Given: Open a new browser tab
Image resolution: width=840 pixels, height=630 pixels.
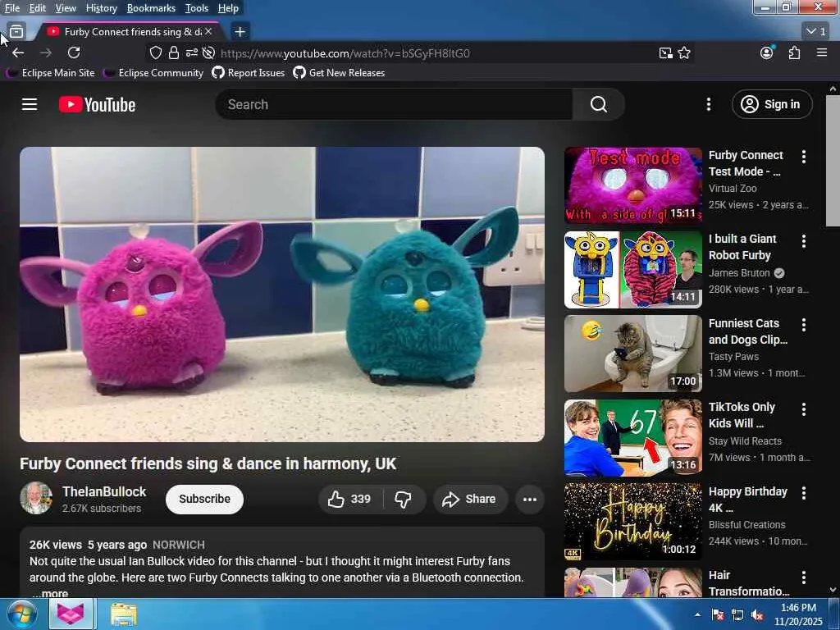Looking at the screenshot, I should (x=240, y=32).
